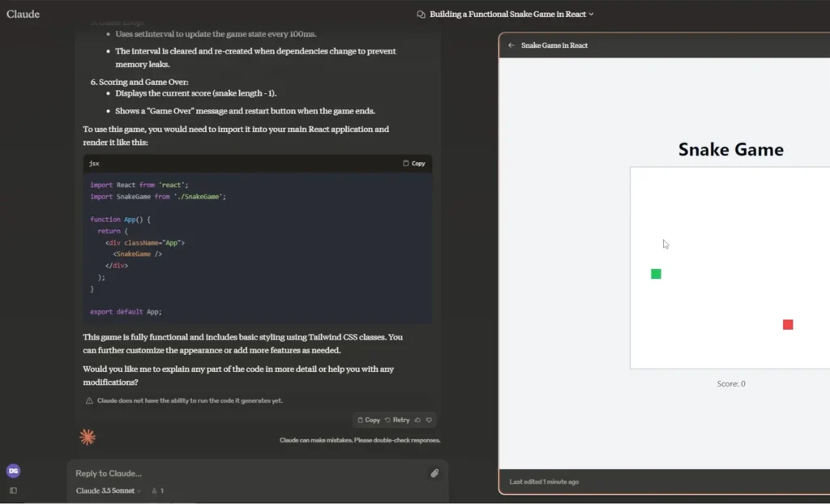Click the green snake square in the game

(656, 274)
